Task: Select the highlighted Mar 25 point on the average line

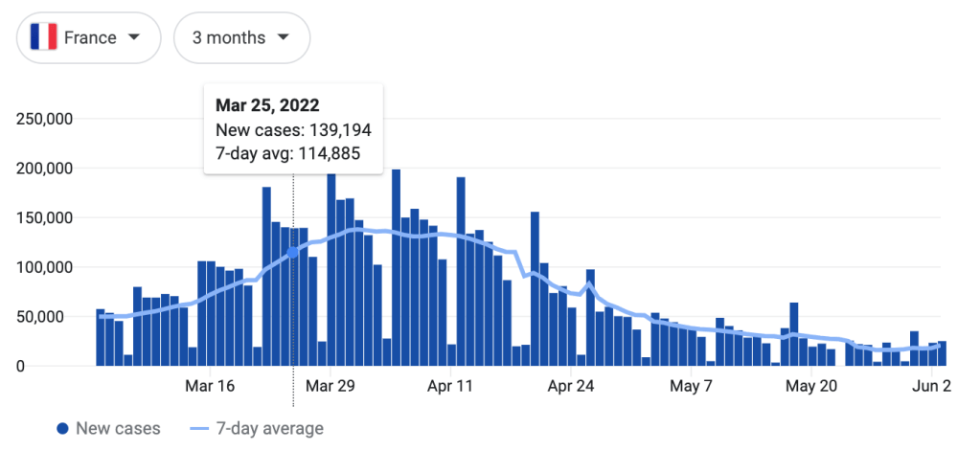Action: (x=293, y=252)
